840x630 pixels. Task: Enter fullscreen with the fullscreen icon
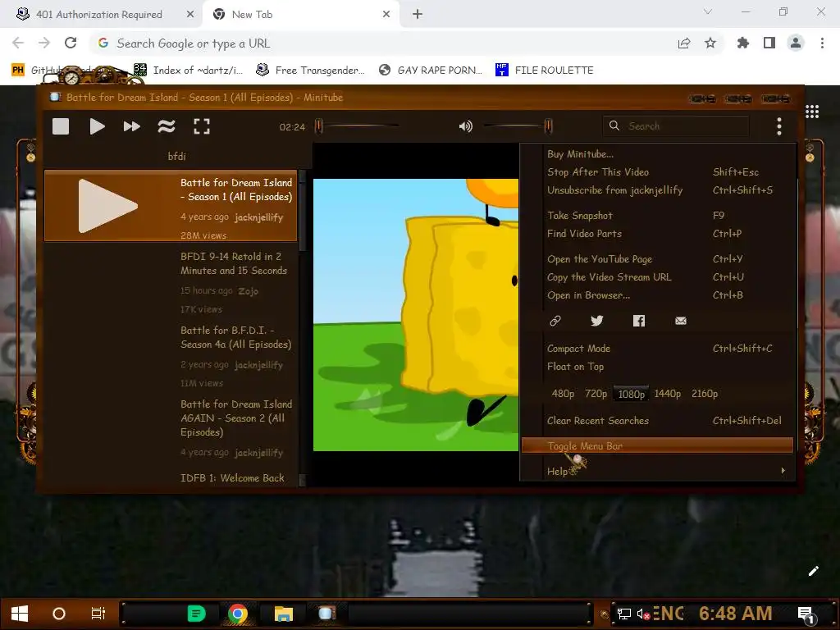(x=202, y=126)
